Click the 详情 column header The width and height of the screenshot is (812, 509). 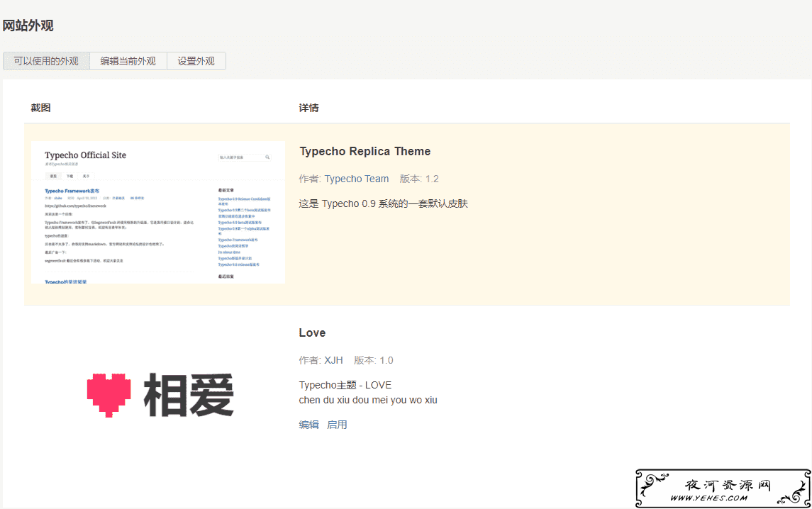(308, 108)
